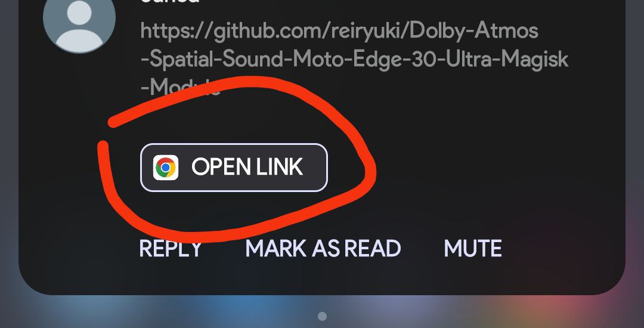
Task: Tap the page indicator dot below the notification
Action: (x=323, y=316)
